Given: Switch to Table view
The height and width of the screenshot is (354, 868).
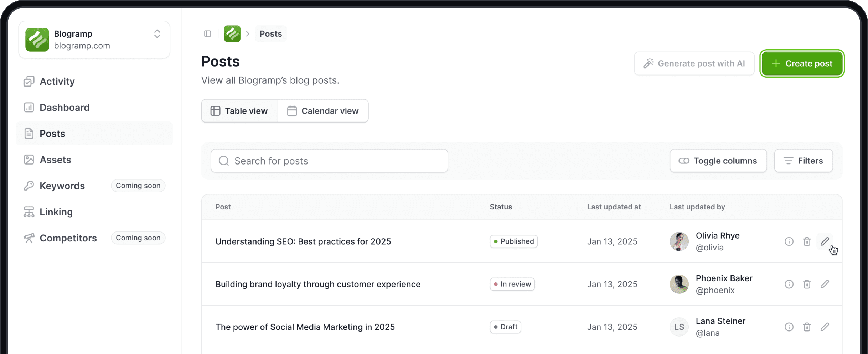Looking at the screenshot, I should pyautogui.click(x=239, y=111).
